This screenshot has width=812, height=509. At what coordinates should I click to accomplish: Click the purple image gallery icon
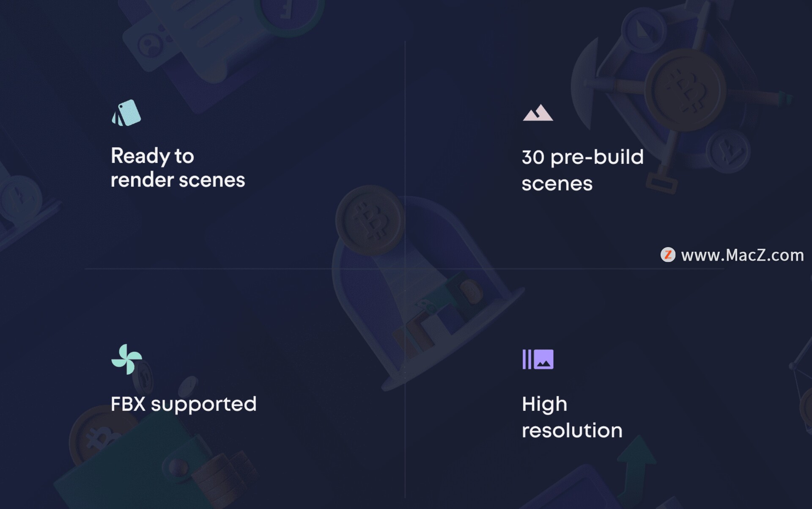coord(538,359)
